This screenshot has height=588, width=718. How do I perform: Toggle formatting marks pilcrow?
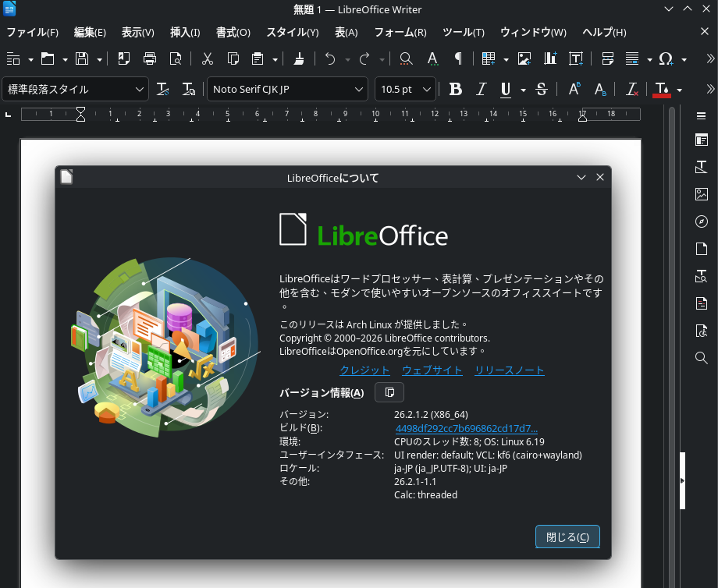pos(458,58)
